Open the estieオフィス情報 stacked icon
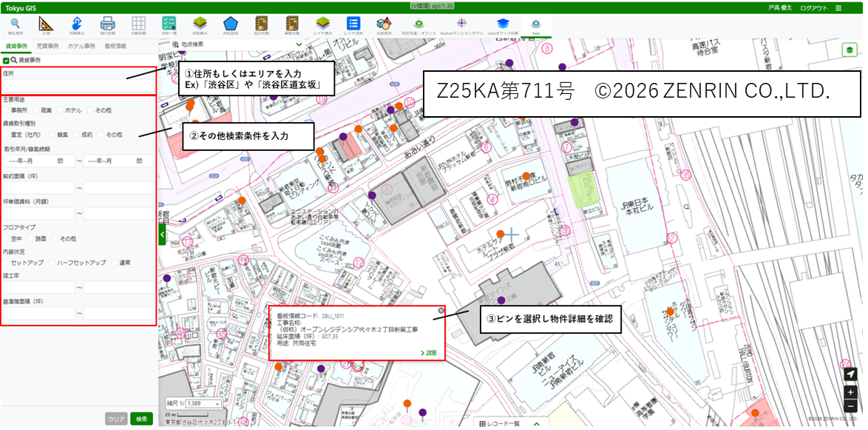Image resolution: width=868 pixels, height=430 pixels. pyautogui.click(x=503, y=26)
